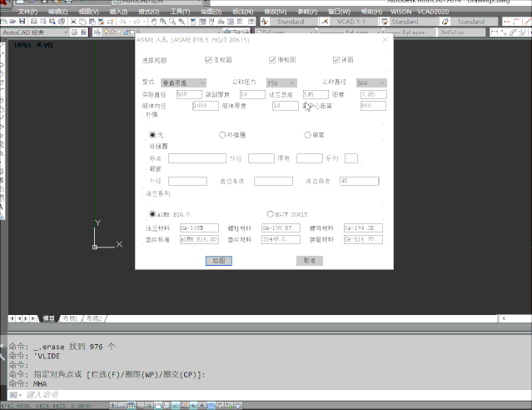This screenshot has width=532, height=410.
Task: Close the ASME 人孔 dialog
Action: (385, 40)
